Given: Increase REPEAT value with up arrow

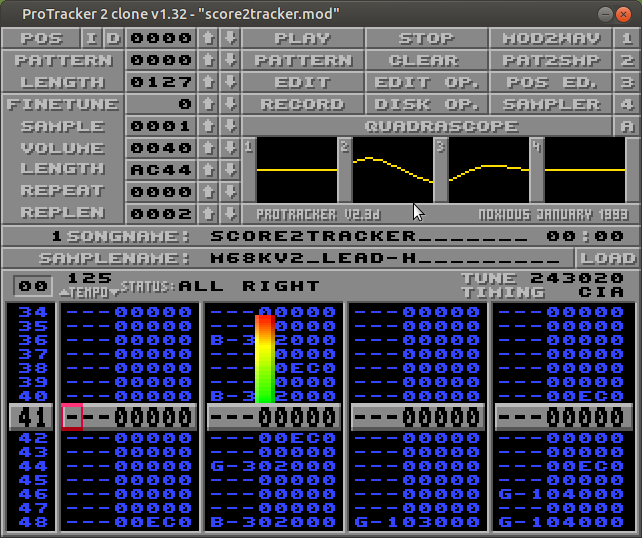Looking at the screenshot, I should (208, 191).
